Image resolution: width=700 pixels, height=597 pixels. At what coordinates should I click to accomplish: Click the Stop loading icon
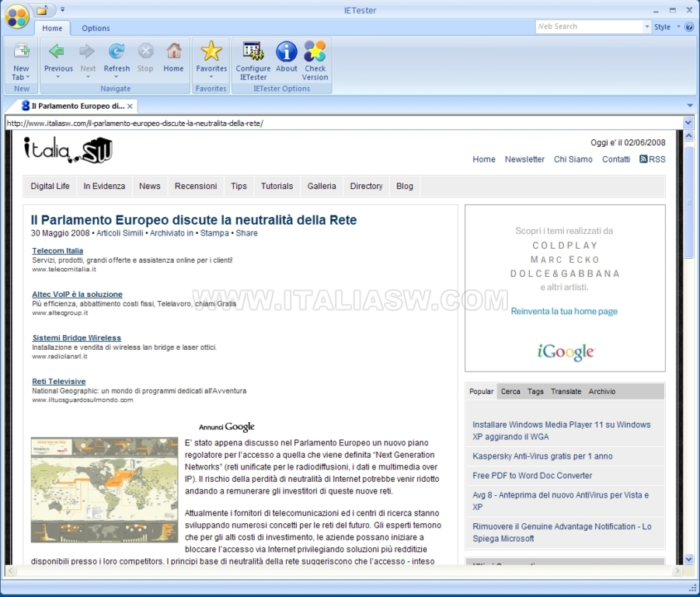coord(145,51)
